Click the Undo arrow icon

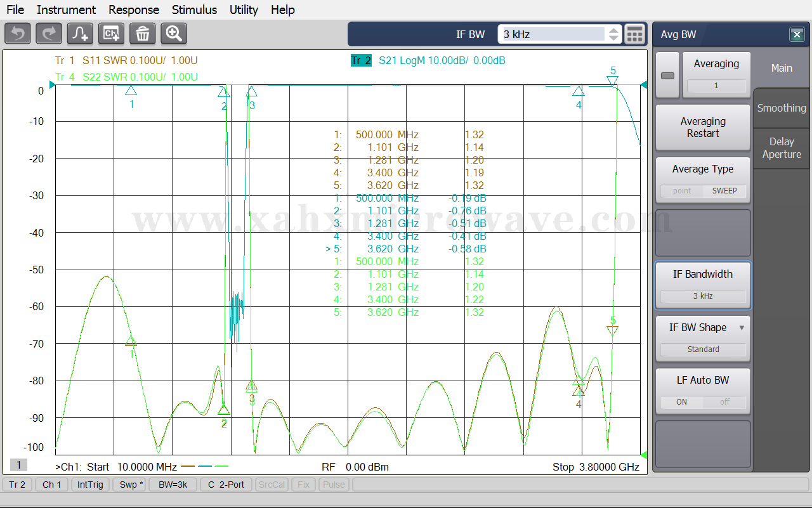point(18,34)
